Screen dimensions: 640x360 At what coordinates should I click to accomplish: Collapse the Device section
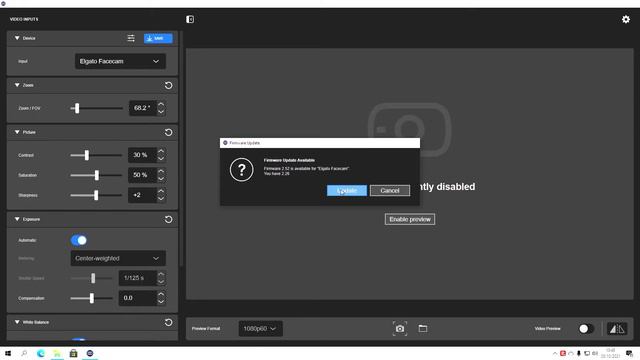[17, 38]
